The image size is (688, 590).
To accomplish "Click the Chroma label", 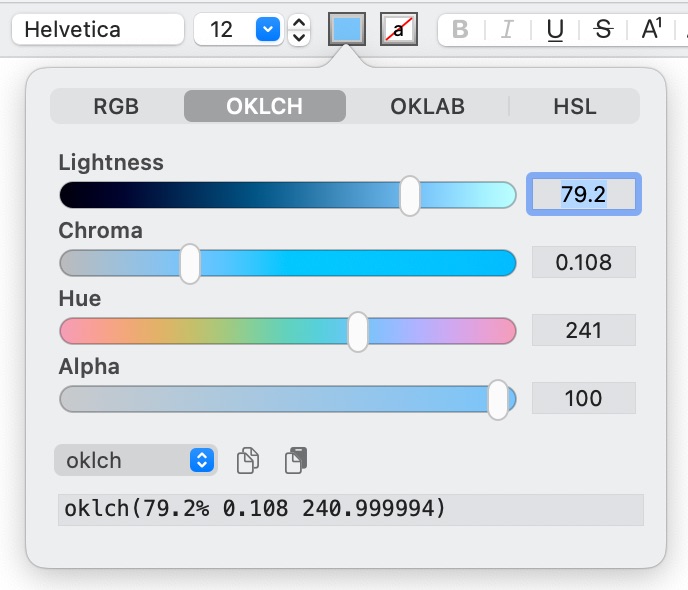I will coord(100,230).
